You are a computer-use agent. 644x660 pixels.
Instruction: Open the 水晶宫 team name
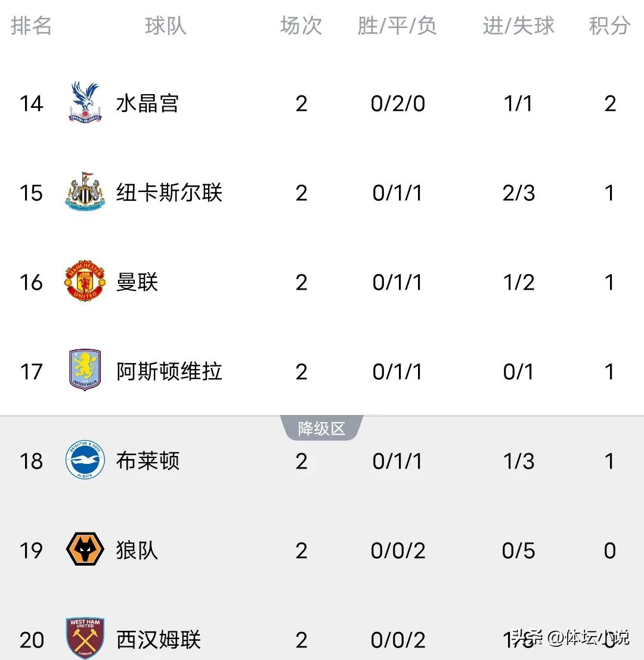pos(147,103)
